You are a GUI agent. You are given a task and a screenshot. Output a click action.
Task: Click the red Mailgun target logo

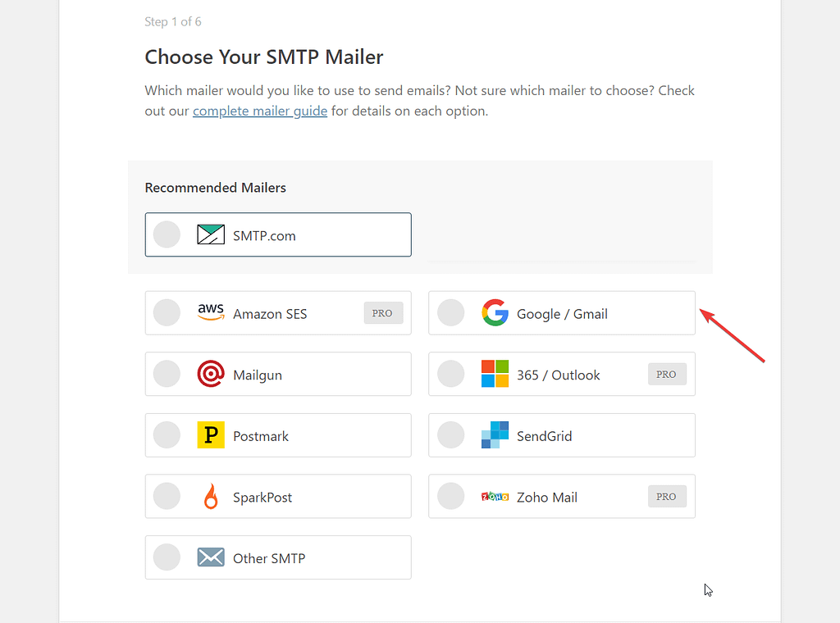click(x=211, y=374)
